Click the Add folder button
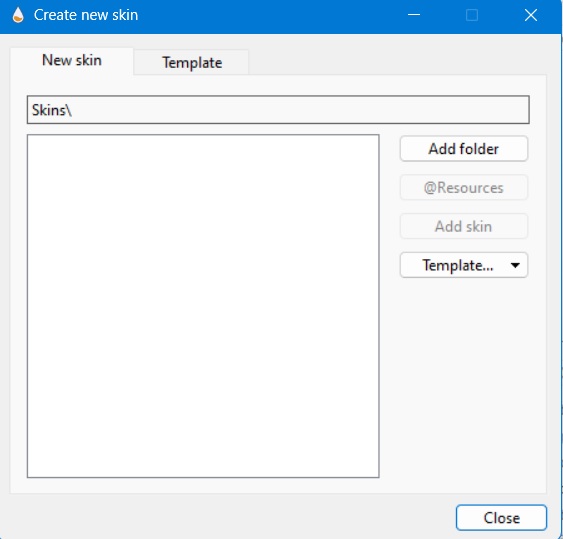The width and height of the screenshot is (563, 539). point(464,149)
